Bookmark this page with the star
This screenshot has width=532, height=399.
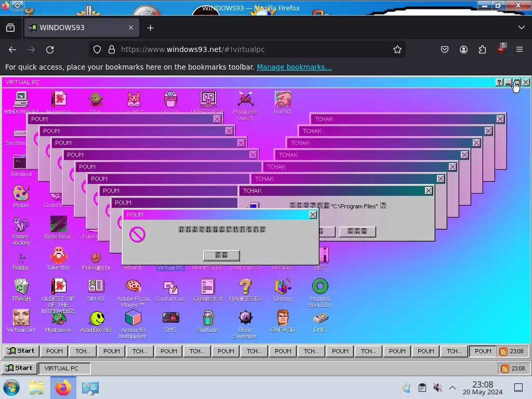(397, 49)
